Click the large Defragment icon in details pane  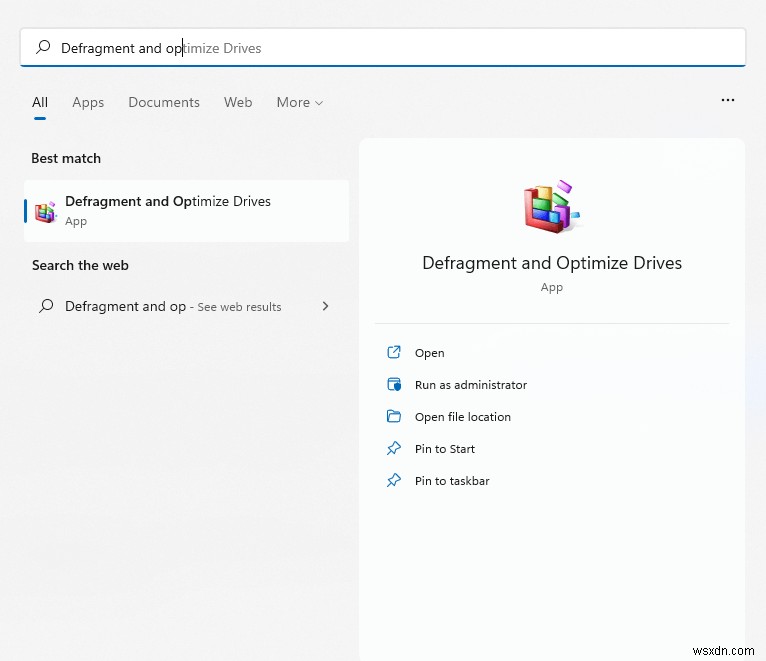[552, 206]
